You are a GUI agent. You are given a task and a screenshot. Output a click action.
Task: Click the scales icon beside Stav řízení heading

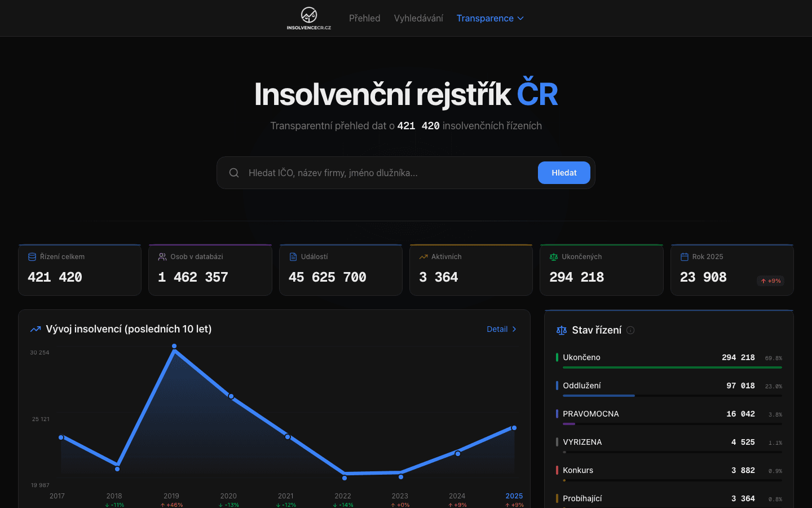[562, 330]
